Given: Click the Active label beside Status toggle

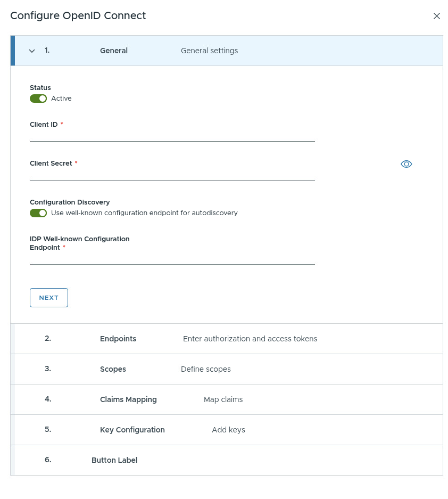Looking at the screenshot, I should click(x=61, y=99).
